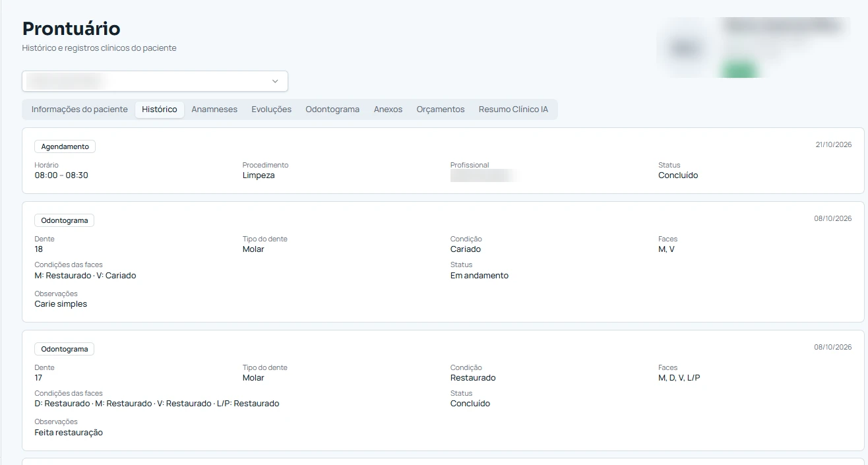Click Concluído status of tooth 17

(x=470, y=404)
